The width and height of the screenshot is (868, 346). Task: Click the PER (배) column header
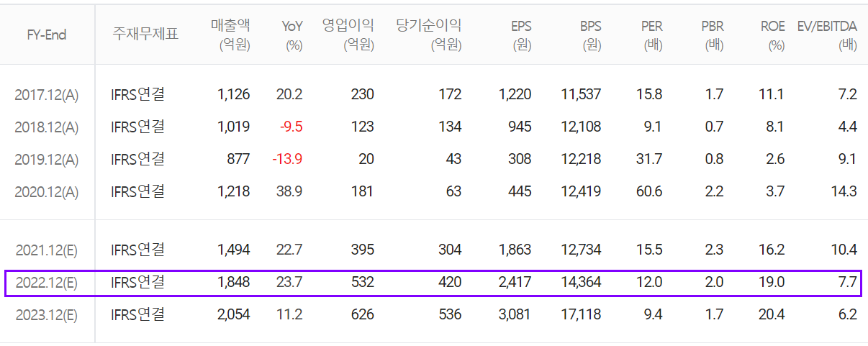[x=651, y=35]
